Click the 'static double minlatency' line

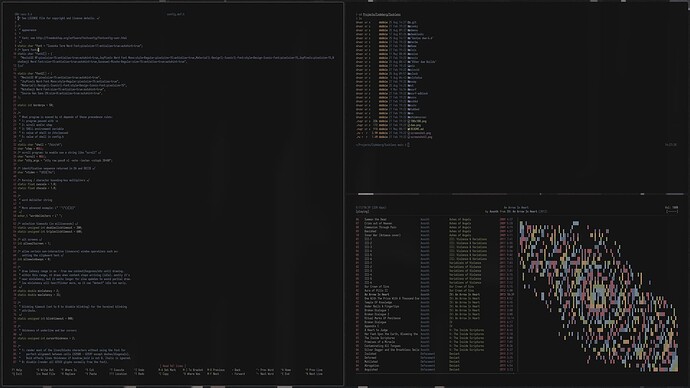tap(38, 291)
